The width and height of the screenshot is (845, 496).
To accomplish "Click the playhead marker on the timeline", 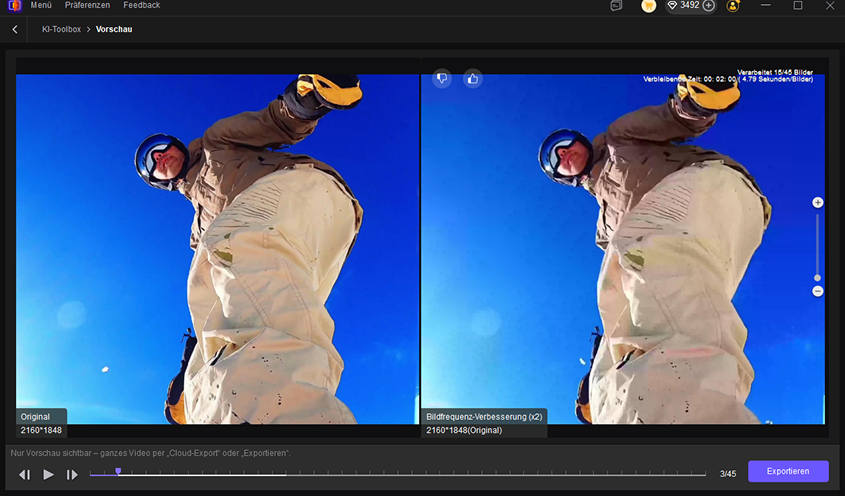I will 118,471.
